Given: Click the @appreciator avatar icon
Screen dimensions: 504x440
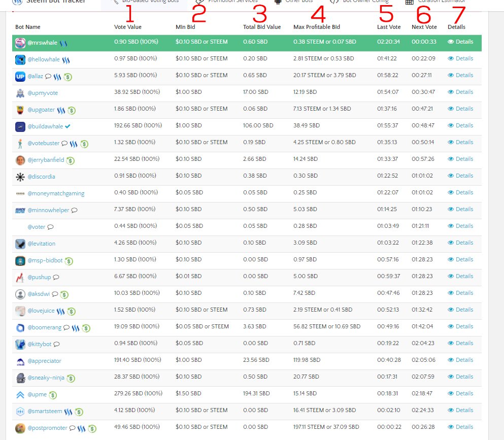Looking at the screenshot, I should pyautogui.click(x=20, y=361).
